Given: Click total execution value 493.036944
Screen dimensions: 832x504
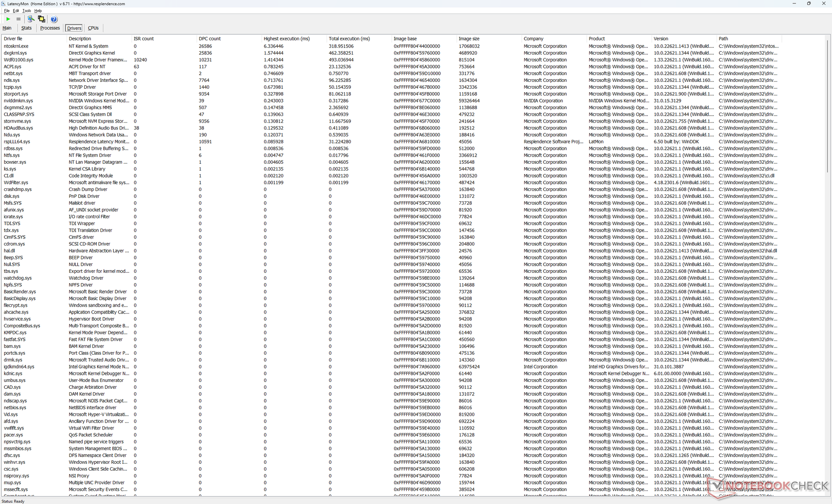Looking at the screenshot, I should pos(341,60).
